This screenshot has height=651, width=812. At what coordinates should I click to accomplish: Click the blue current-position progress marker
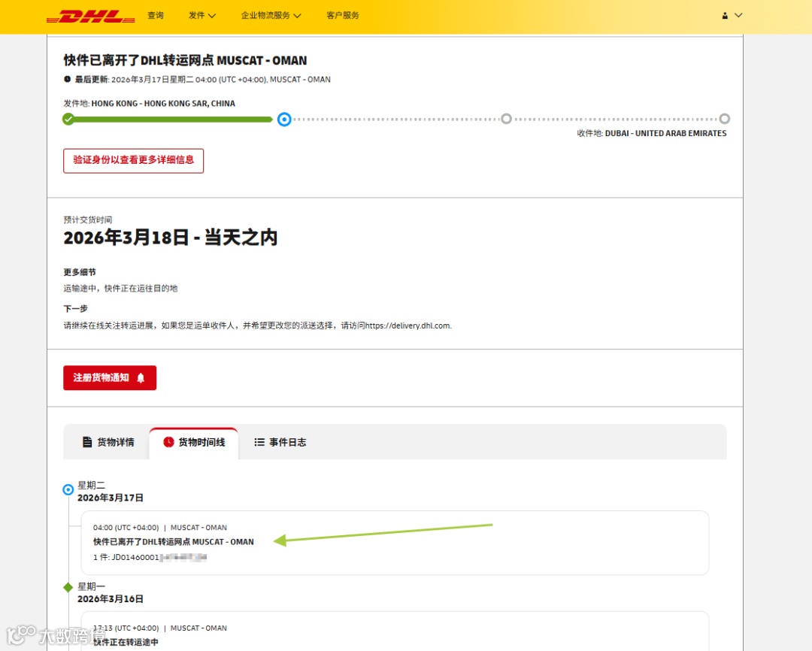pos(283,119)
